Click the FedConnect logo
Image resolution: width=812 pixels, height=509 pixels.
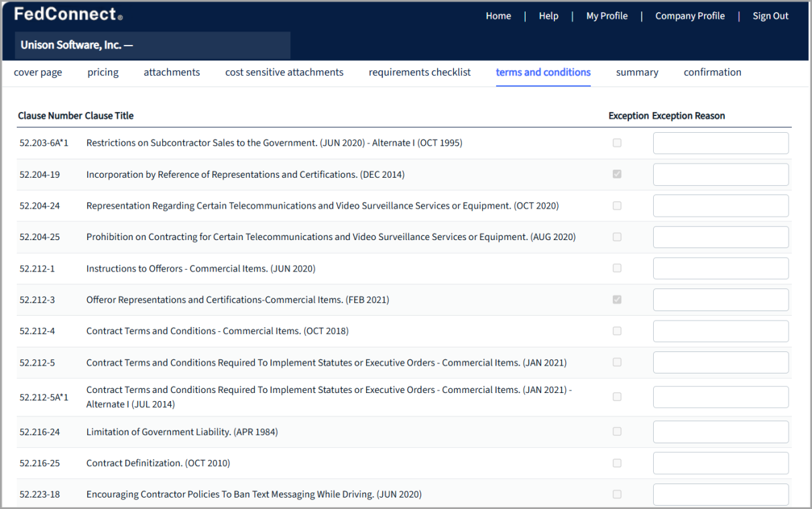(68, 15)
